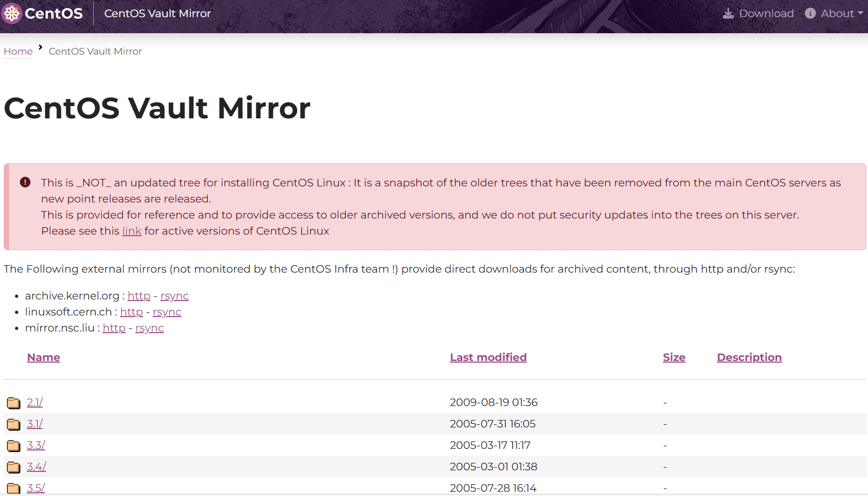This screenshot has width=868, height=496.
Task: Click the folder icon for 3.5/
Action: [13, 488]
